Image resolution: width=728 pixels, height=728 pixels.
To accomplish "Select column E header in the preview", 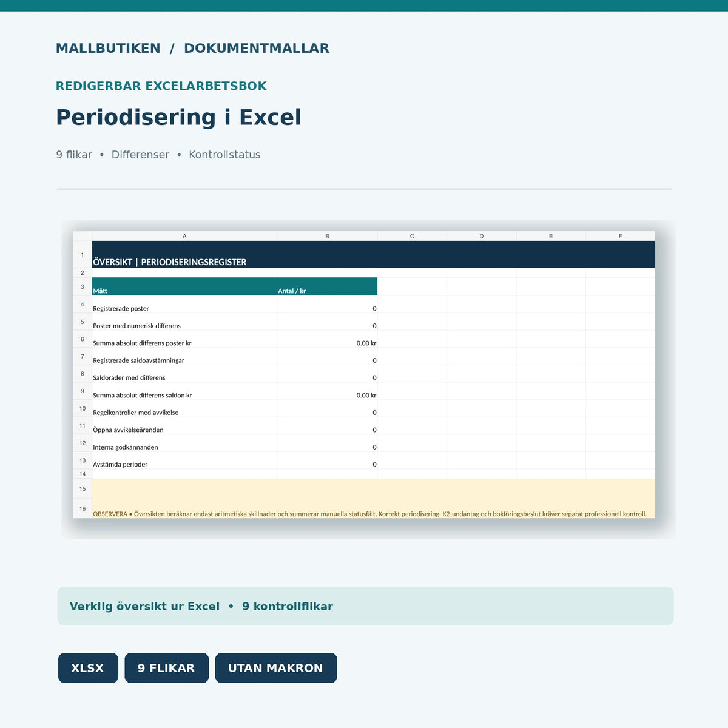I will click(x=551, y=236).
